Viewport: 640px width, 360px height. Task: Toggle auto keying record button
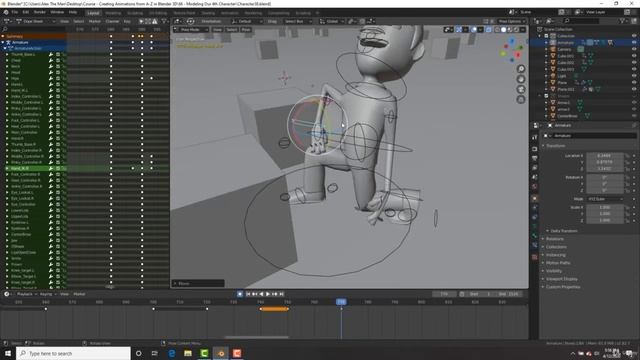point(240,294)
